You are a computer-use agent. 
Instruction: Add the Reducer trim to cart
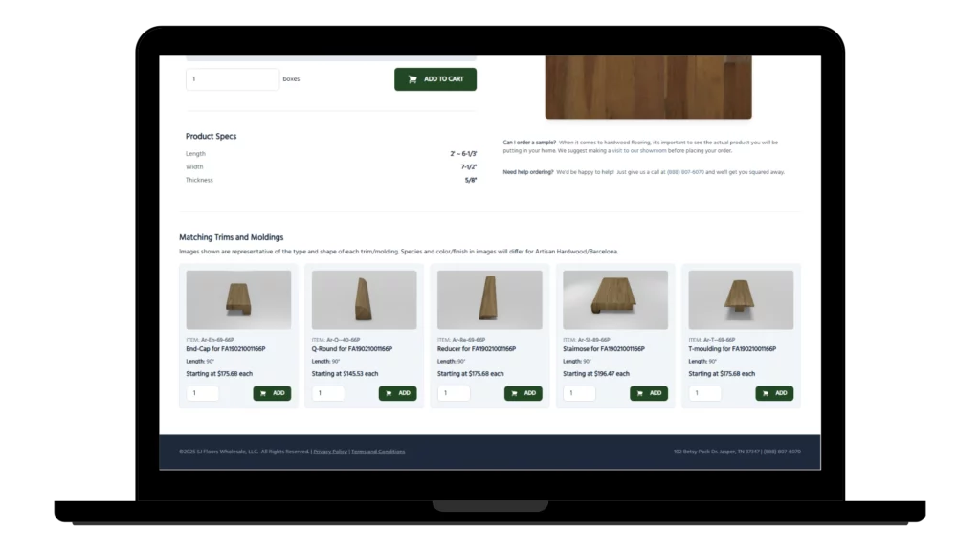[x=523, y=393]
